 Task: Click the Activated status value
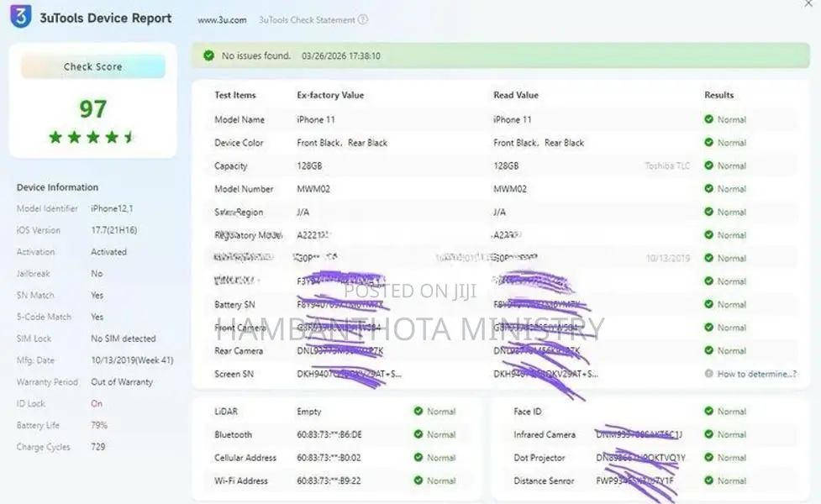coord(109,252)
